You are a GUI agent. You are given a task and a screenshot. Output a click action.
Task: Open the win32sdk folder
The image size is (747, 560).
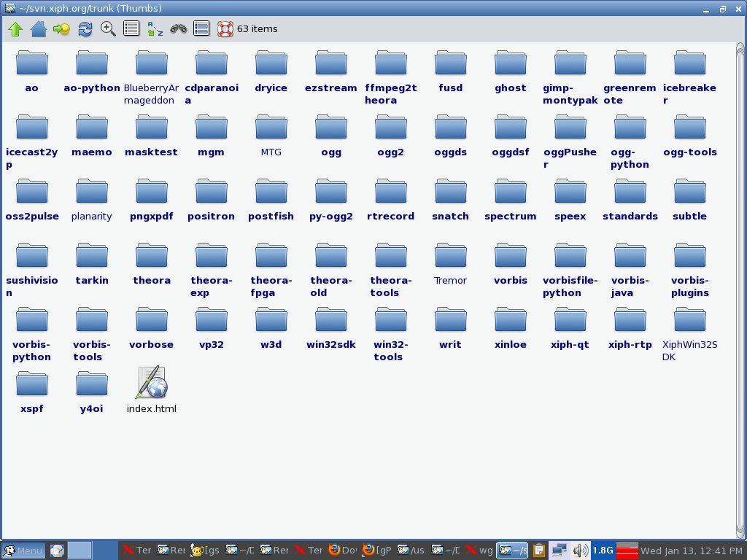pos(331,328)
